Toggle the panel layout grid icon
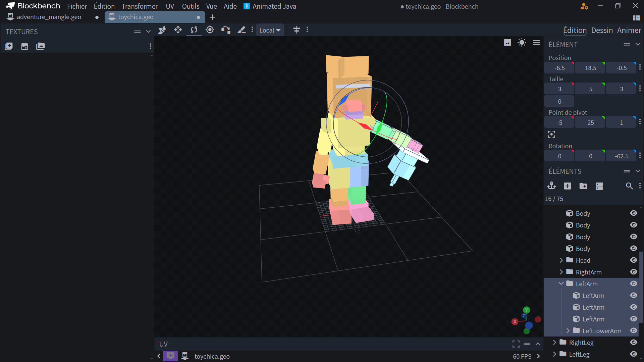 click(636, 18)
